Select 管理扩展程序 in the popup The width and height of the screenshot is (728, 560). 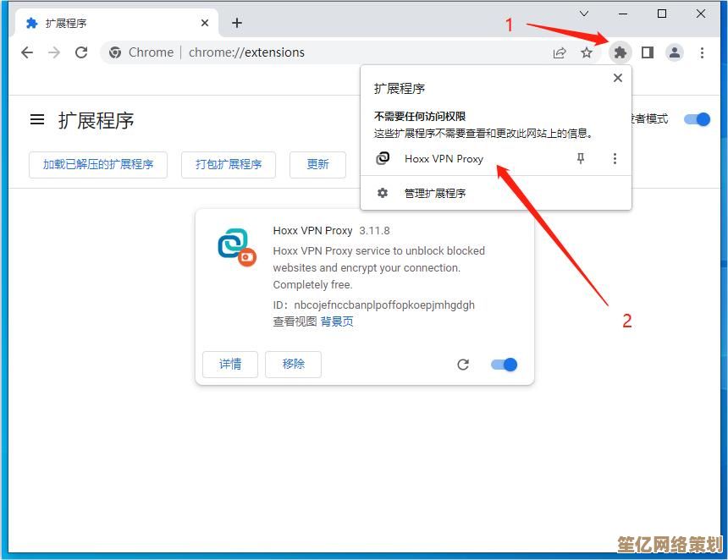point(435,193)
